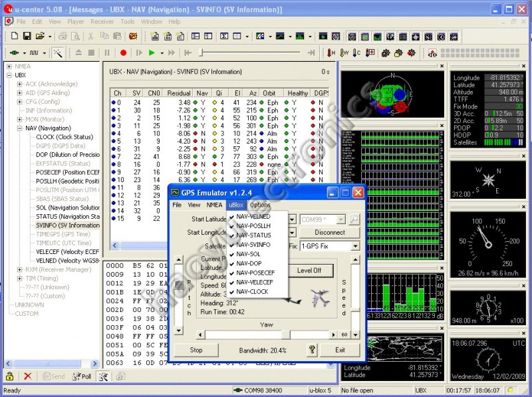Expand the CFG (Config) tree node
The width and height of the screenshot is (532, 397).
20,102
